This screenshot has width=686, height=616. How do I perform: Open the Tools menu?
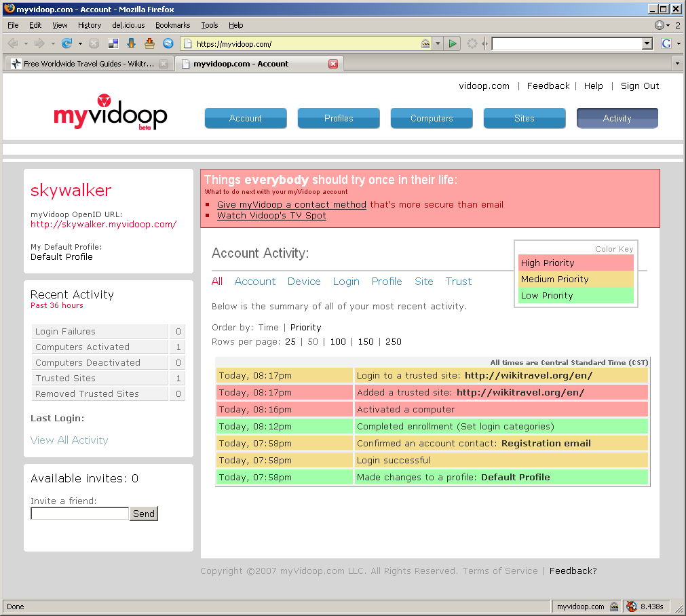[210, 25]
